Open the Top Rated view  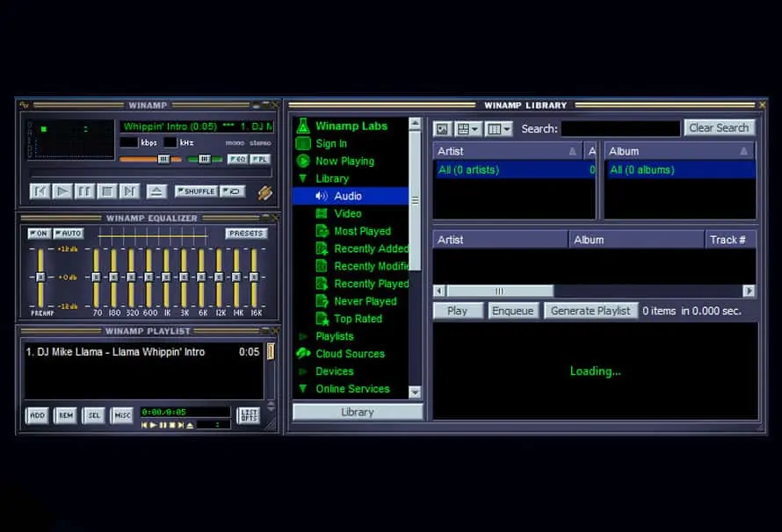[358, 319]
